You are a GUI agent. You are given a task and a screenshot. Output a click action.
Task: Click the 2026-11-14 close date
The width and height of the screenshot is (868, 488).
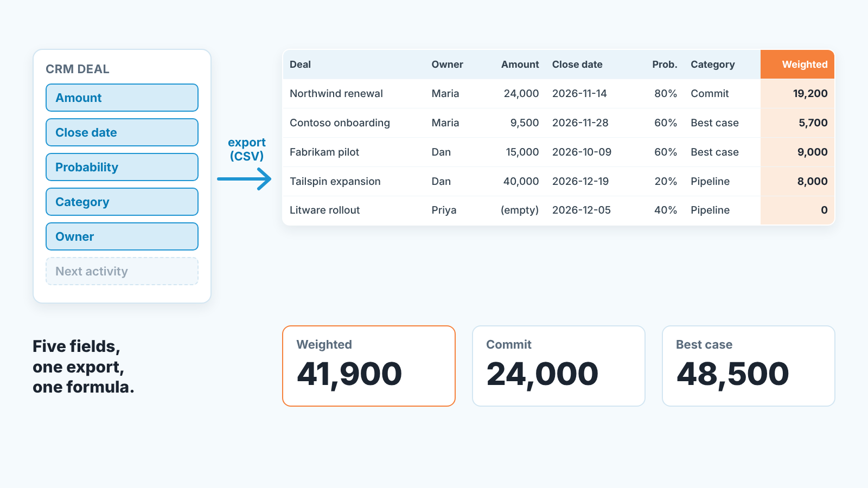[579, 93]
